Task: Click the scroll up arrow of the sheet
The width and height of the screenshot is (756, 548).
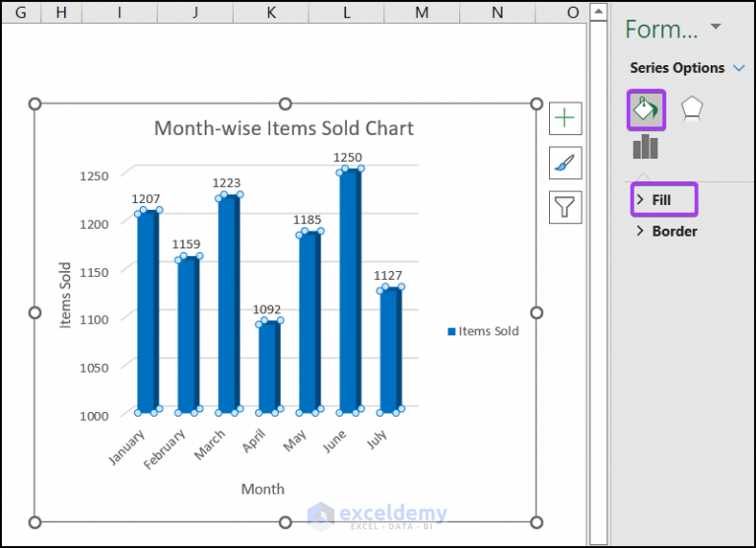Action: [598, 11]
